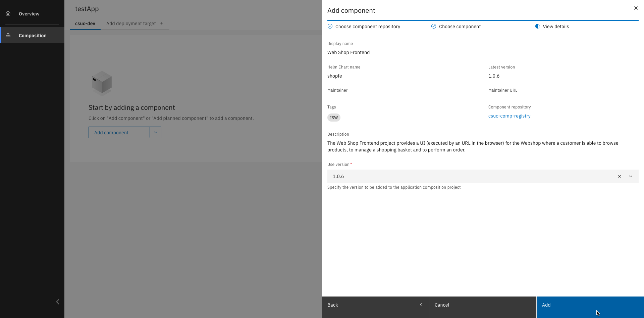Screen dimensions: 644x318
Task: Click the Composition sidebar icon
Action: click(x=8, y=35)
